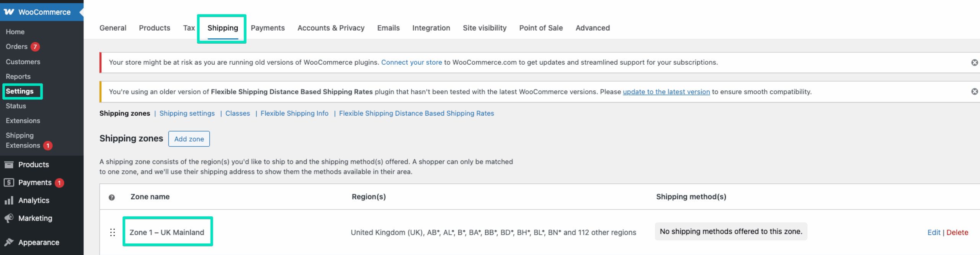Viewport: 980px width, 255px height.
Task: Click the Marketing megaphone icon
Action: tap(9, 218)
